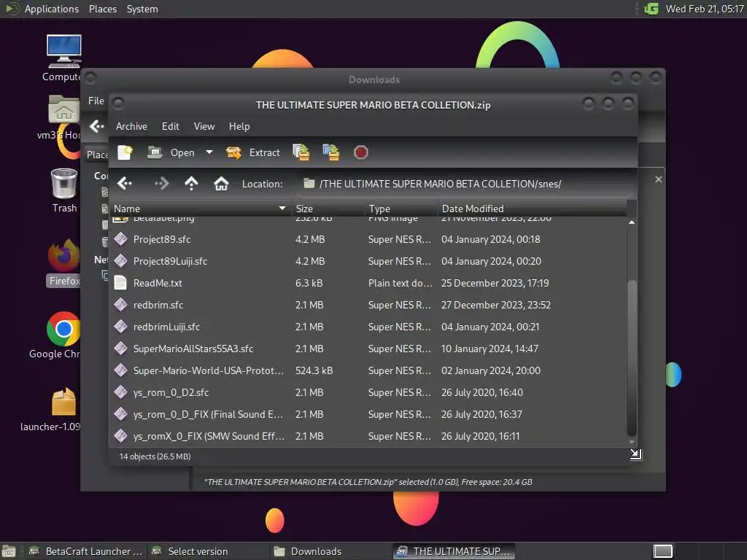Viewport: 747px width, 560px height.
Task: Click the Add files to archive icon
Action: tap(301, 152)
